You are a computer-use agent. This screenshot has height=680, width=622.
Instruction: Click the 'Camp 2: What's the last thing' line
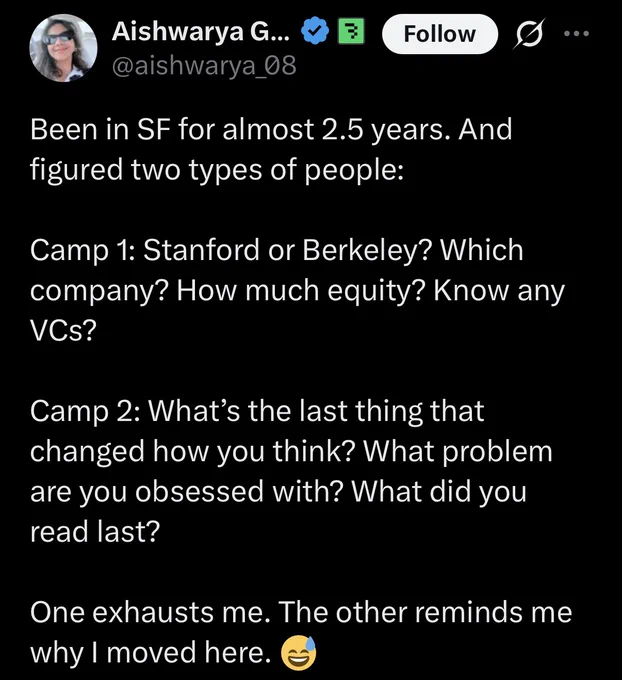pyautogui.click(x=257, y=411)
